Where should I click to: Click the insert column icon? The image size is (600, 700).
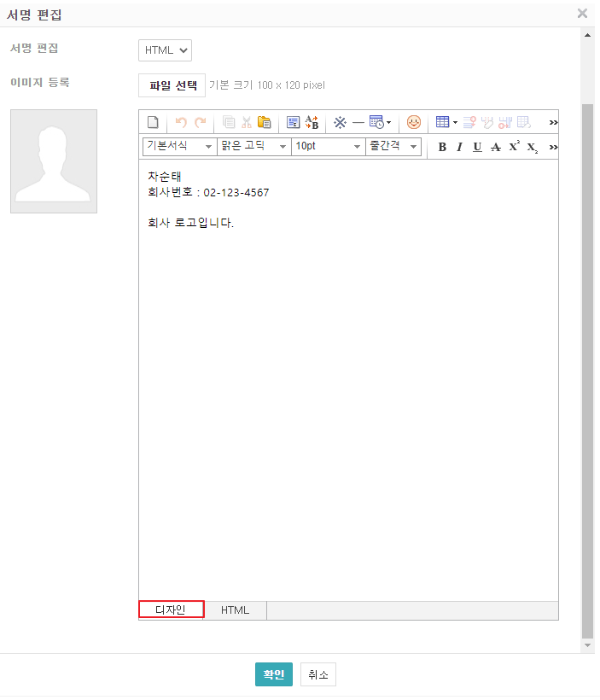tap(505, 122)
